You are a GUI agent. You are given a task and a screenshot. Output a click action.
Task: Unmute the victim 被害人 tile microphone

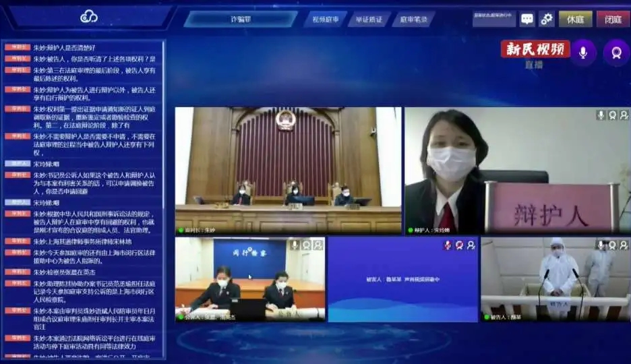tap(448, 245)
